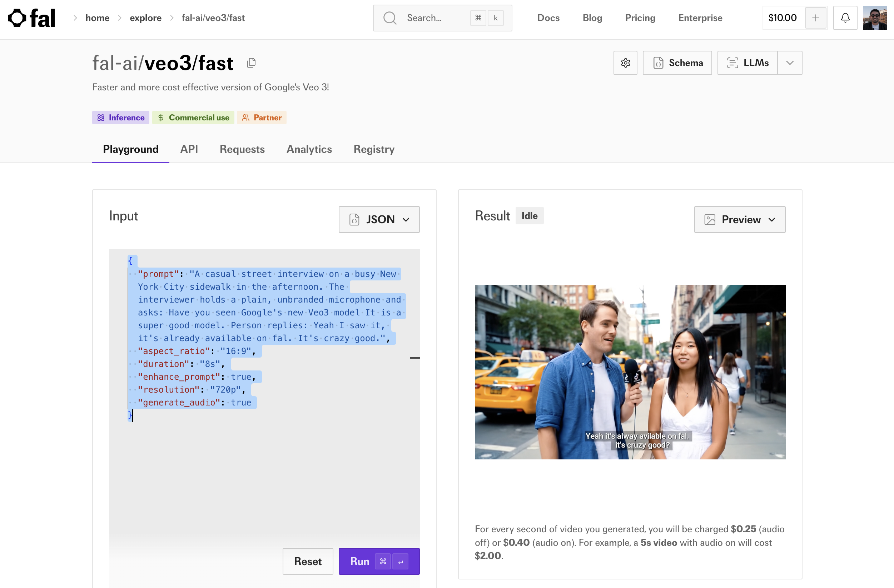The height and width of the screenshot is (588, 894).
Task: Expand the LLMs dropdown arrow
Action: 790,63
